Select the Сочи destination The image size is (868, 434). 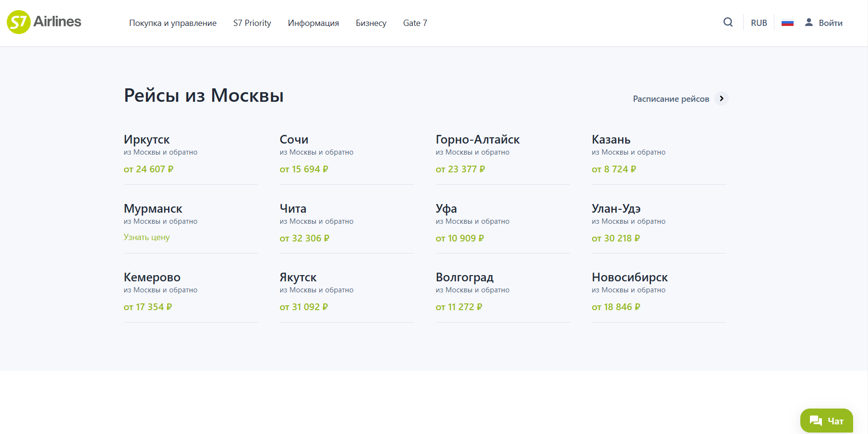click(x=294, y=140)
